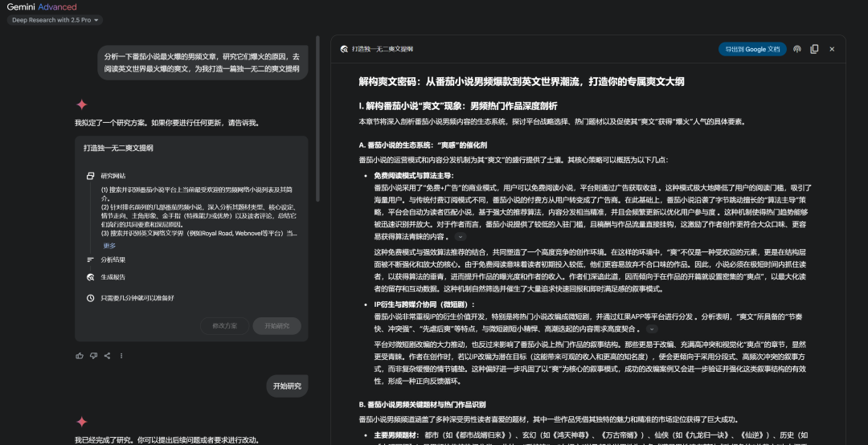Click the chat panel vertical scrollbar
This screenshot has width=868, height=445.
(317, 119)
